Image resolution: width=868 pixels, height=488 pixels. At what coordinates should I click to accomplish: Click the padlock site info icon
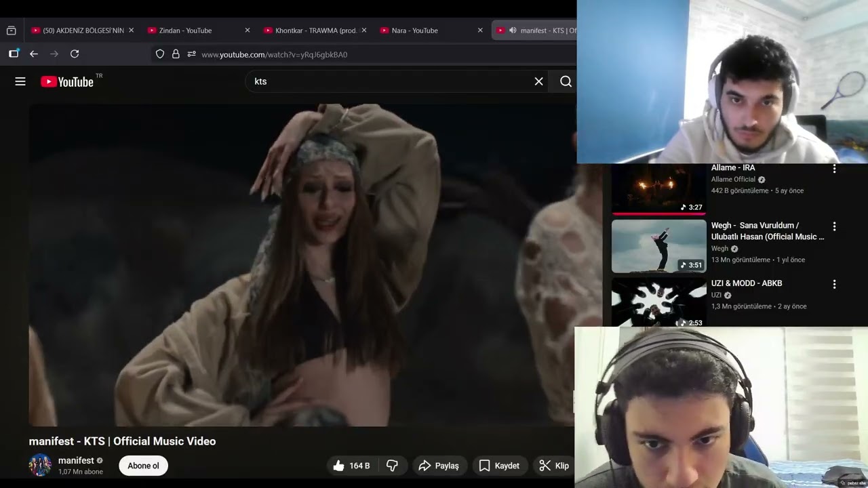point(176,54)
